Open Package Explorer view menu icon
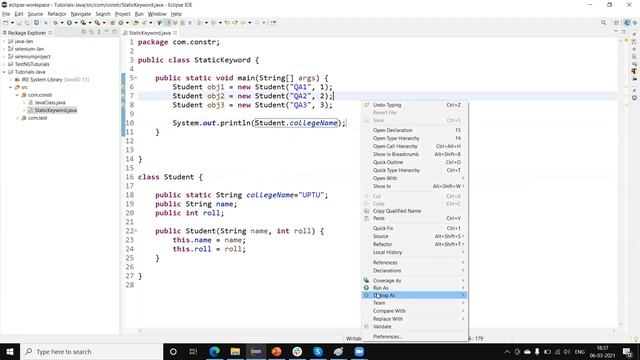Image resolution: width=640 pixels, height=360 pixels. 99,32
